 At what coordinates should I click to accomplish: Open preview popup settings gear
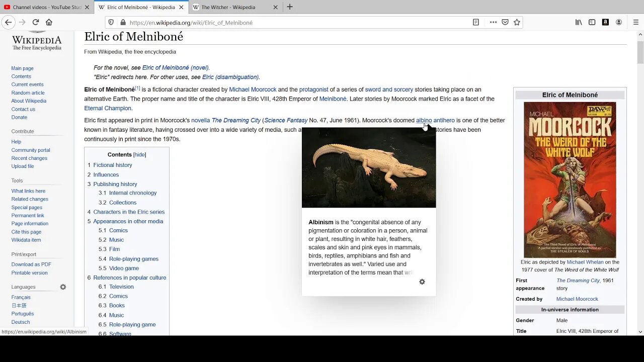click(x=422, y=282)
